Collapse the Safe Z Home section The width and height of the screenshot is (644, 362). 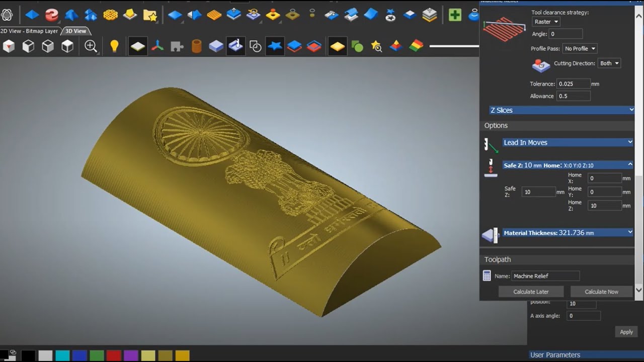[568, 165]
